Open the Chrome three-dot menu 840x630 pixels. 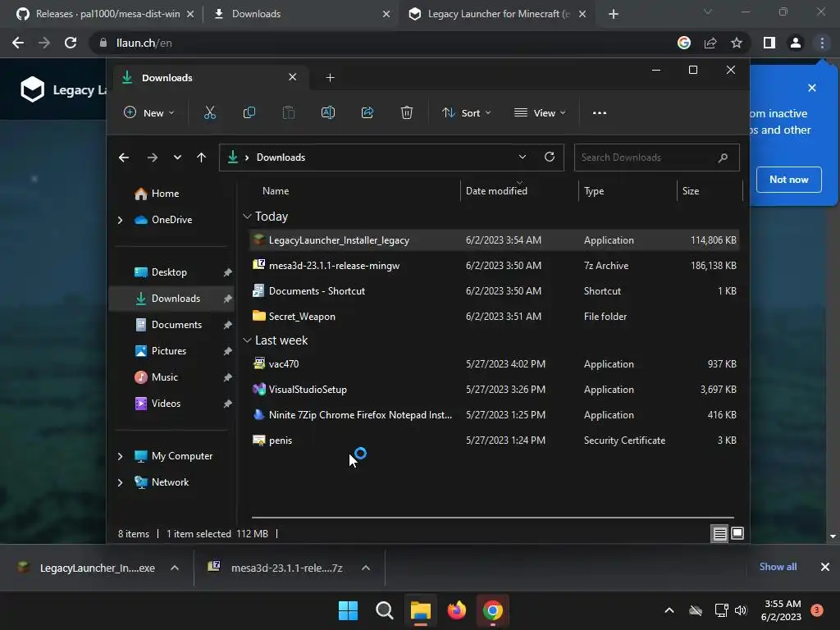pos(822,43)
